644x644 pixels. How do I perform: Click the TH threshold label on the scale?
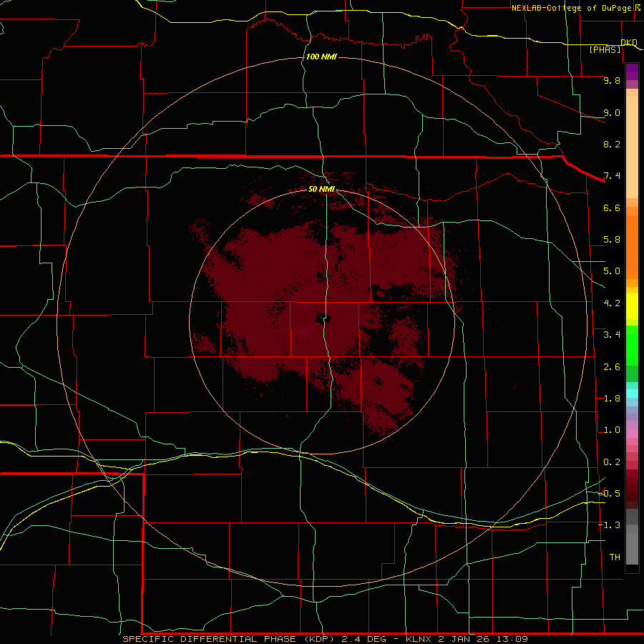(615, 557)
